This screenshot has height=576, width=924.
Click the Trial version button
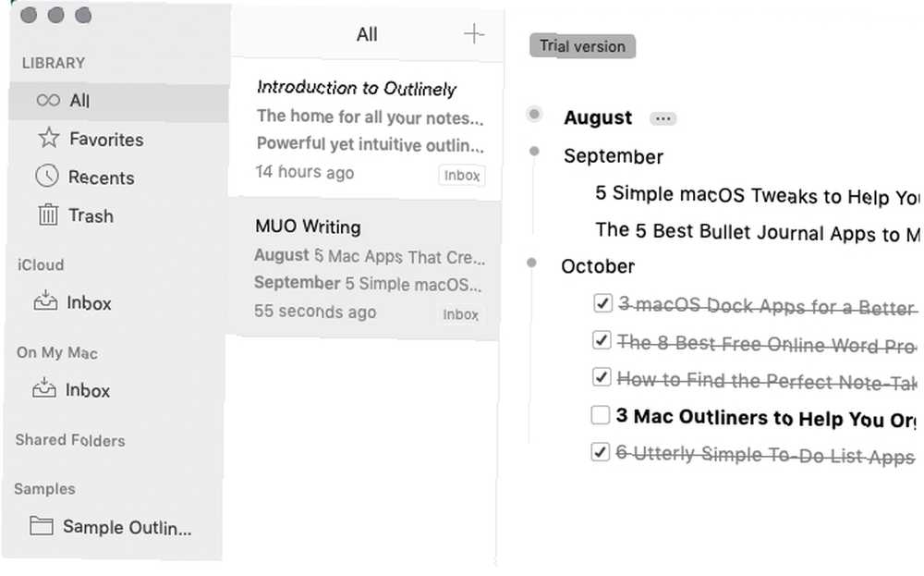click(582, 46)
